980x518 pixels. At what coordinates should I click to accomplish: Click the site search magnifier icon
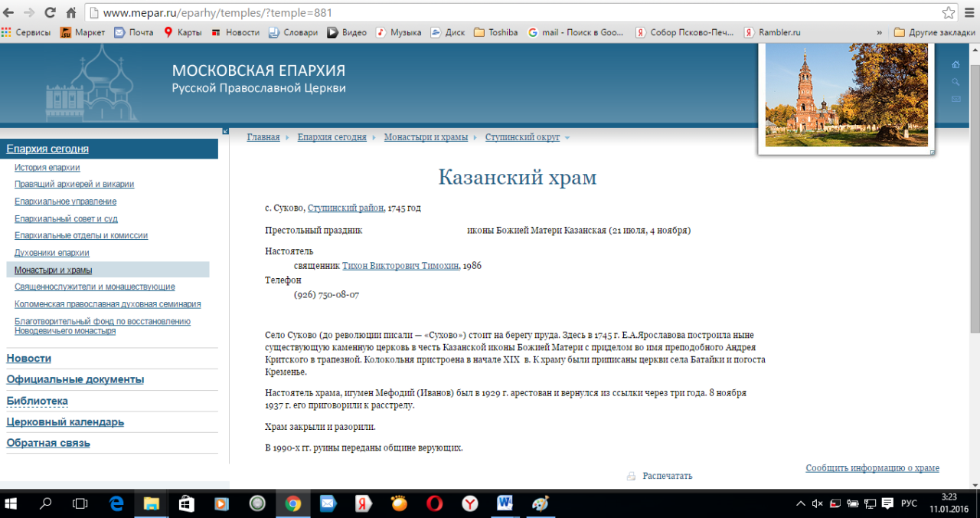pos(955,82)
